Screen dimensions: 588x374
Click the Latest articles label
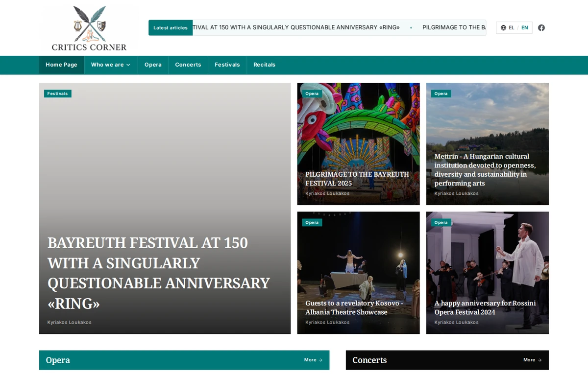171,28
